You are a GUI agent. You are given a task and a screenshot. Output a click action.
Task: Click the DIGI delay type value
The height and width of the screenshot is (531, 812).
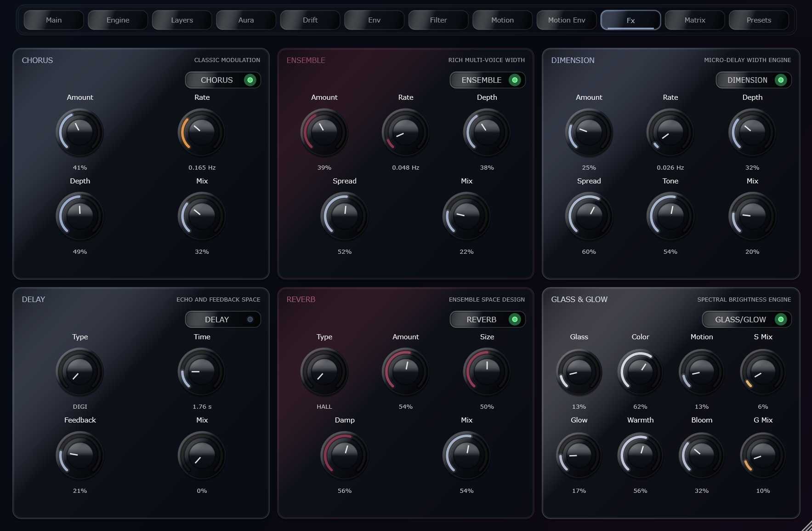[79, 407]
